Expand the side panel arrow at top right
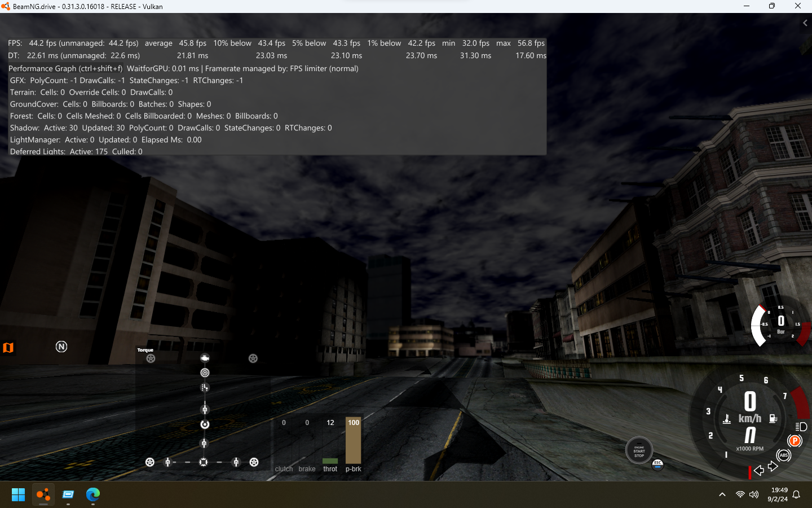This screenshot has width=812, height=508. pyautogui.click(x=805, y=23)
